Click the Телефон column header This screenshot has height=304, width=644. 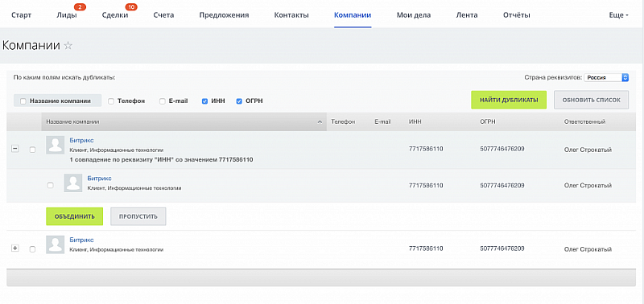(x=343, y=122)
